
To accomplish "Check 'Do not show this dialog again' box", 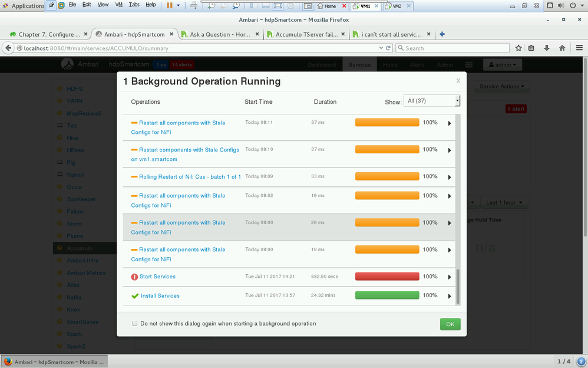I will [135, 324].
